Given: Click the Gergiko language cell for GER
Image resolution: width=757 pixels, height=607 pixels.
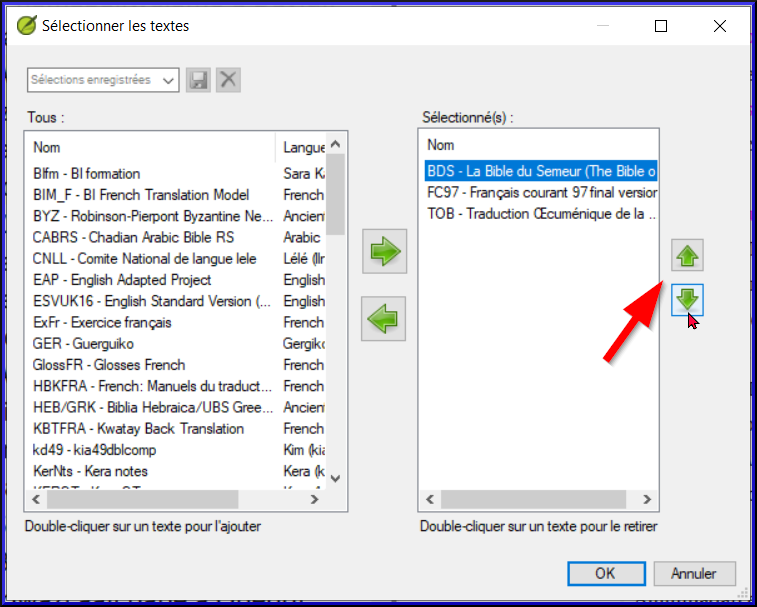Looking at the screenshot, I should click(x=304, y=344).
